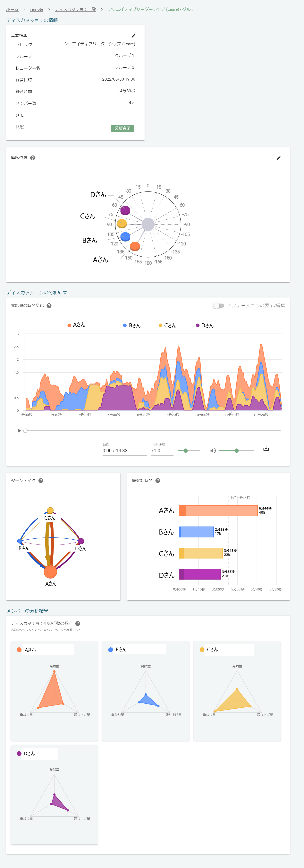Select the purple Dさん seat marker
304x868 pixels.
125,210
